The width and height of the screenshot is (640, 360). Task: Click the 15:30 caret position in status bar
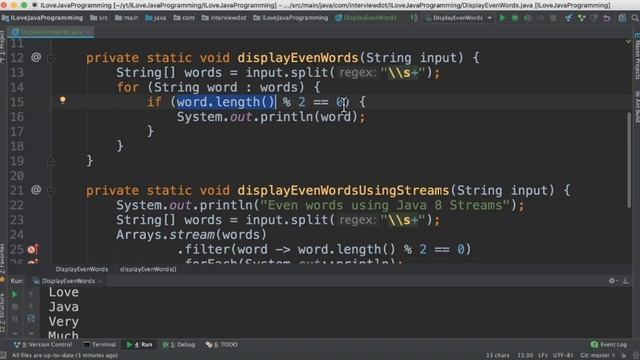click(x=525, y=356)
